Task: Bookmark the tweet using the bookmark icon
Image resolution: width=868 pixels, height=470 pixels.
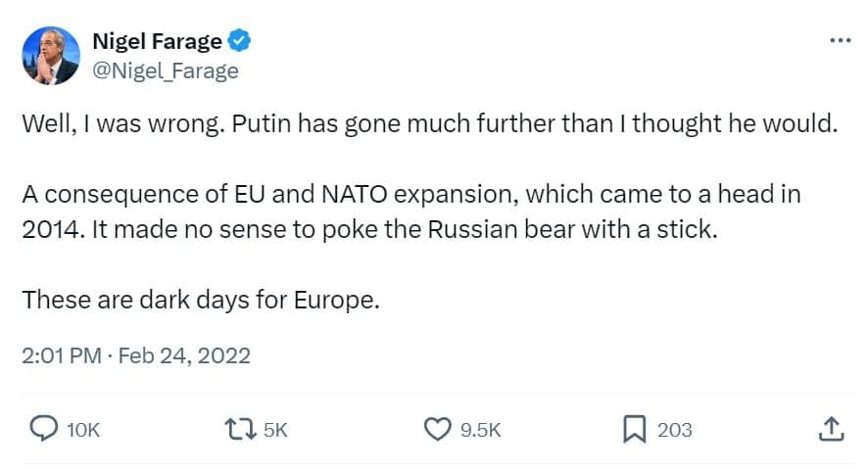Action: pos(635,430)
